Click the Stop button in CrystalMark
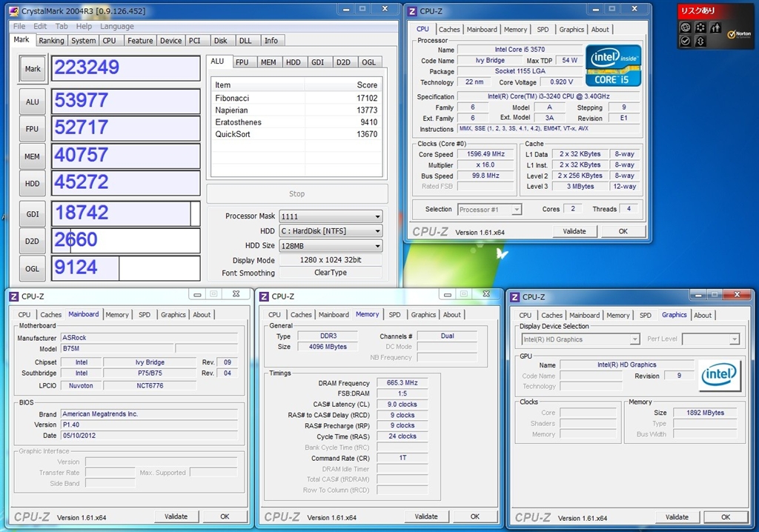Screen dimensions: 759x532 [296, 193]
